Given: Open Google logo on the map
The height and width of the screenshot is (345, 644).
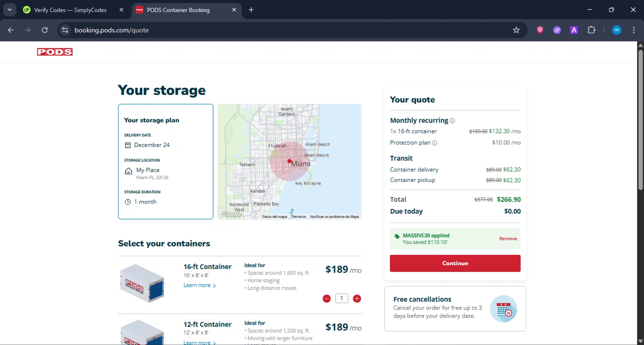Looking at the screenshot, I should (x=231, y=215).
